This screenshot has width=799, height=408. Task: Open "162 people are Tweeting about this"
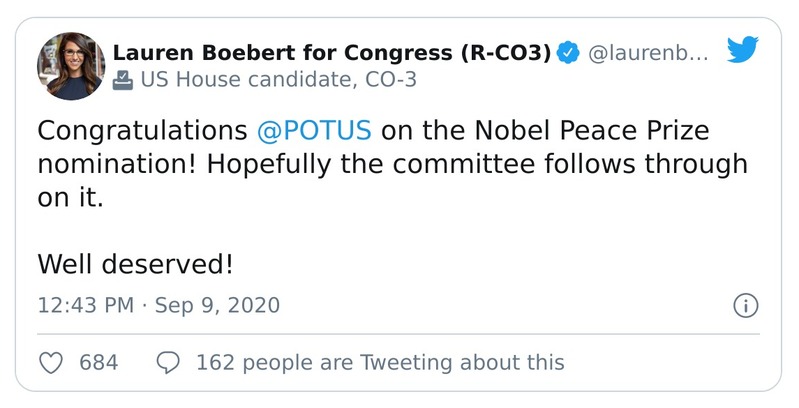[x=380, y=362]
